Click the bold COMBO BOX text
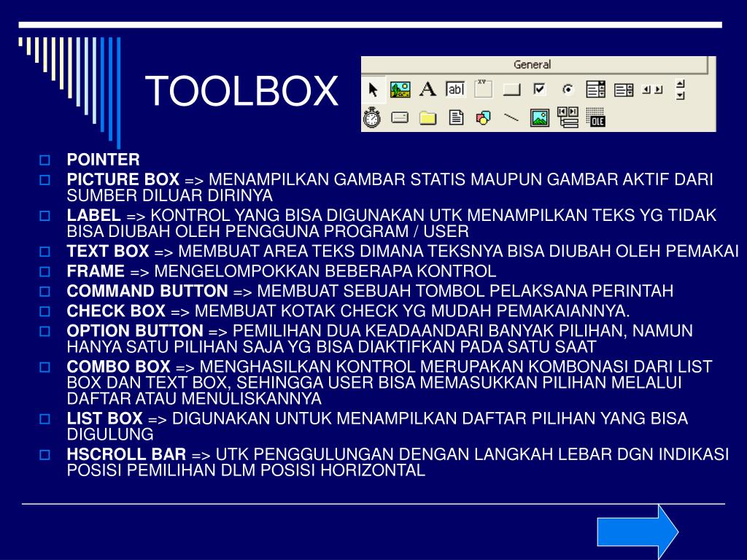 pyautogui.click(x=119, y=367)
